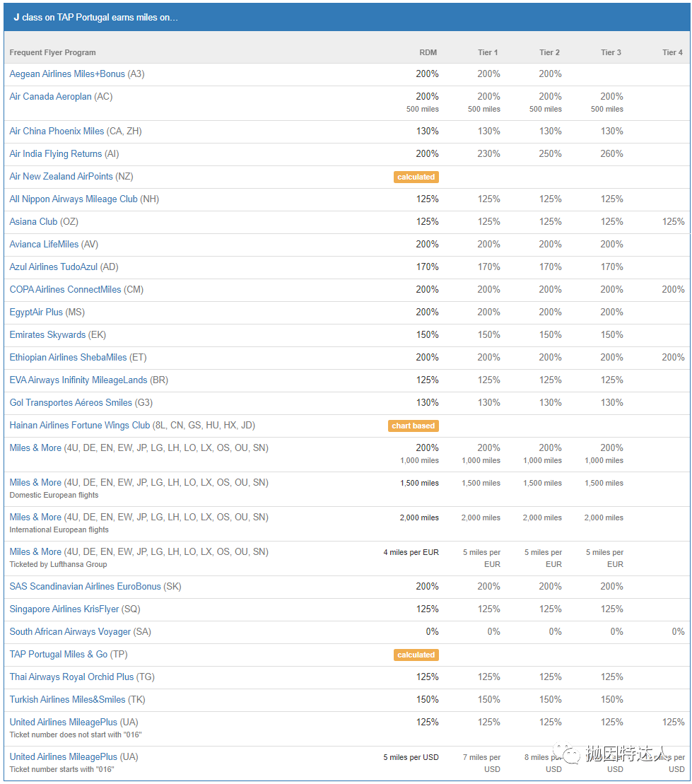Click Emirates Skywards' 150% RDM value
This screenshot has height=784, width=692.
pos(427,334)
